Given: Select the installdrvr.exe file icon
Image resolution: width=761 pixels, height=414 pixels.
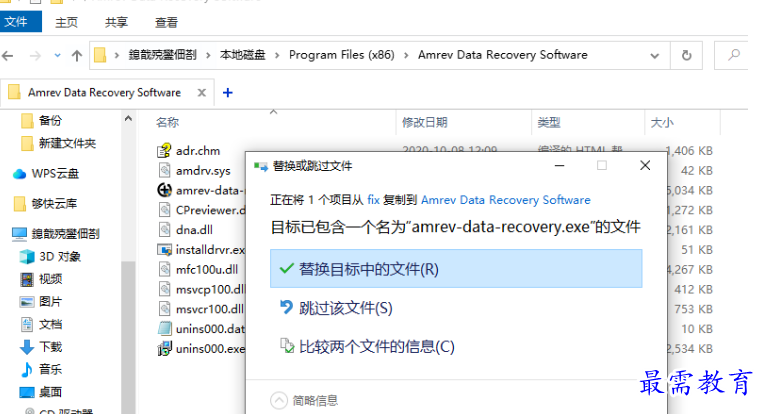Looking at the screenshot, I should [165, 249].
